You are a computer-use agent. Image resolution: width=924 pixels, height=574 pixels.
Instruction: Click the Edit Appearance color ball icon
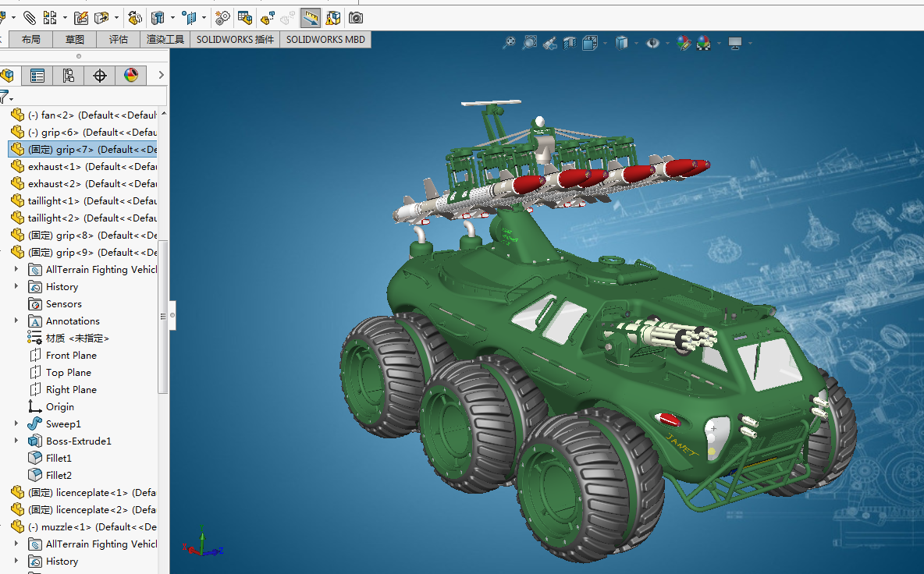tap(684, 43)
